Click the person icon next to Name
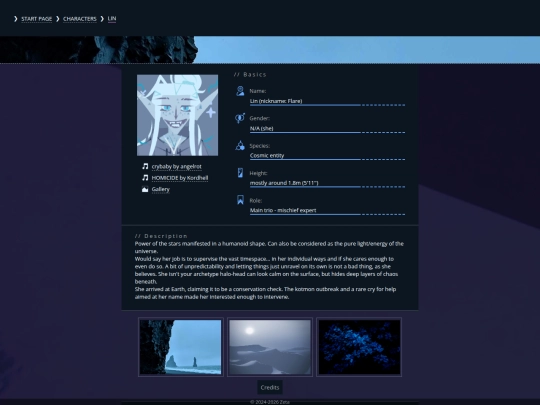The height and width of the screenshot is (405, 540). (x=240, y=91)
